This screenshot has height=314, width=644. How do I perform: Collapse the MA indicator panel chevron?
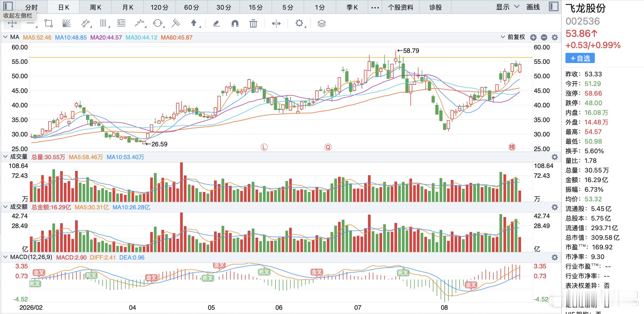click(5, 37)
